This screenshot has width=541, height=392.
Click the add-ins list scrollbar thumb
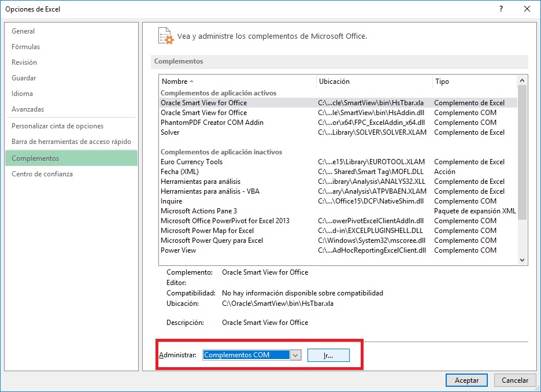click(522, 152)
